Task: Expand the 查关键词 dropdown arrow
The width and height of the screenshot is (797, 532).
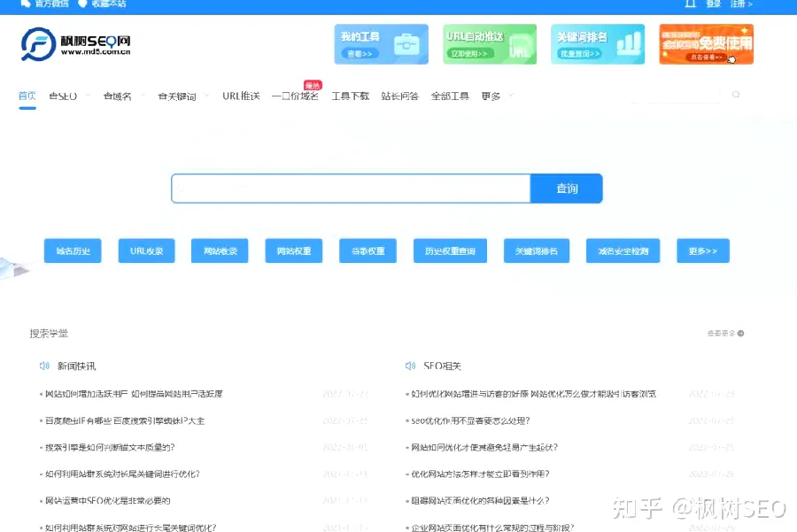Action: pyautogui.click(x=206, y=95)
